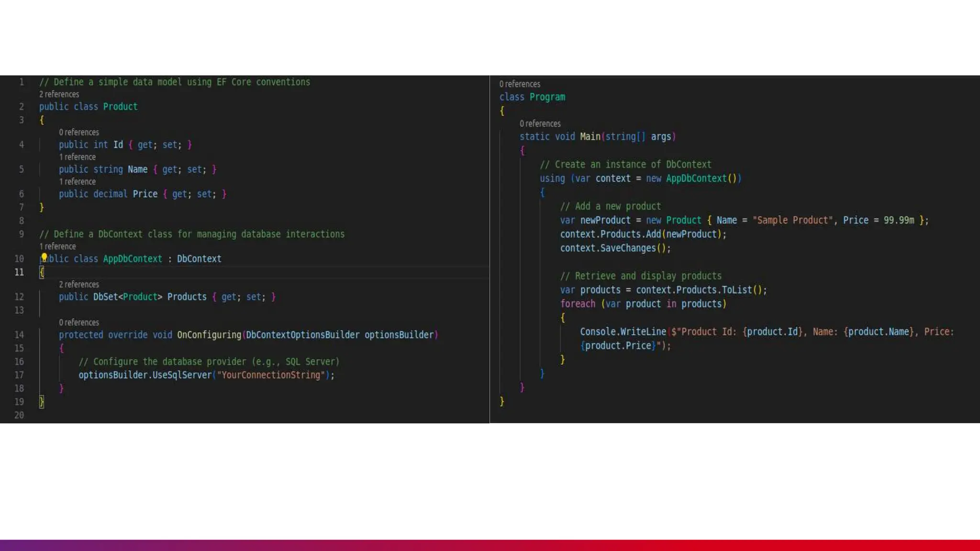Image resolution: width=980 pixels, height=551 pixels.
Task: Click line number 14 in the gutter
Action: (x=19, y=335)
